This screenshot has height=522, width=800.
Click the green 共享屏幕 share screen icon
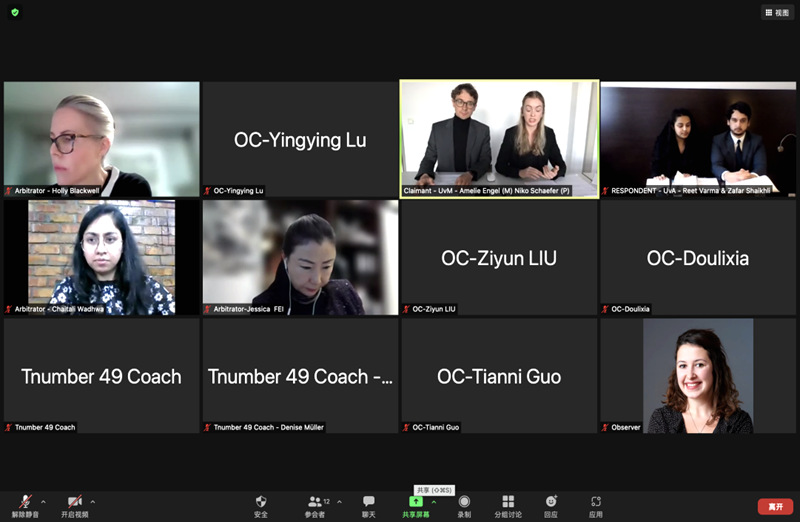click(x=415, y=503)
